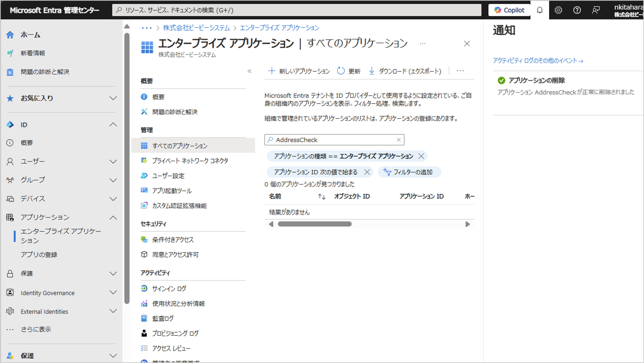Clear the AddressCheck search box text

click(x=399, y=140)
